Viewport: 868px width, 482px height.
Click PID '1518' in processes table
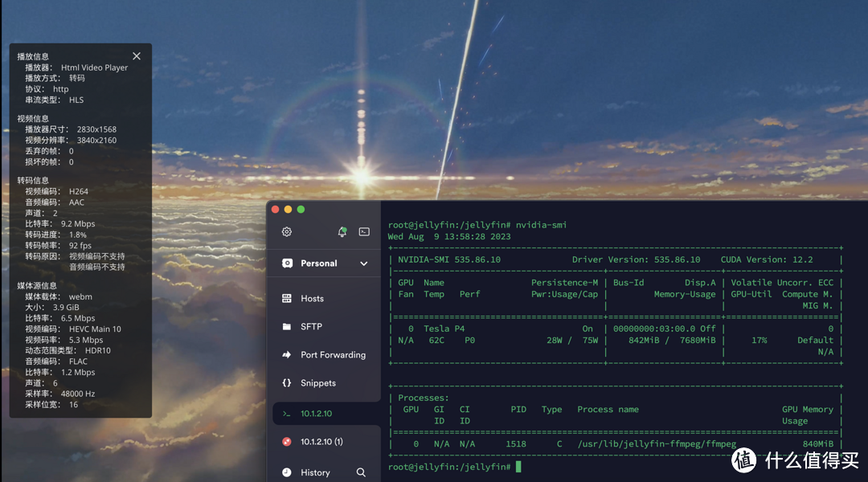tap(516, 443)
